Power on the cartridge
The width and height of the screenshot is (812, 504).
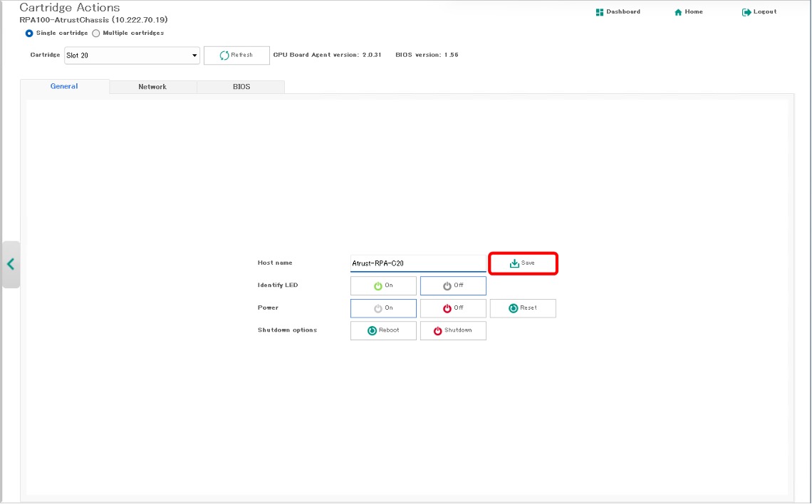(383, 308)
